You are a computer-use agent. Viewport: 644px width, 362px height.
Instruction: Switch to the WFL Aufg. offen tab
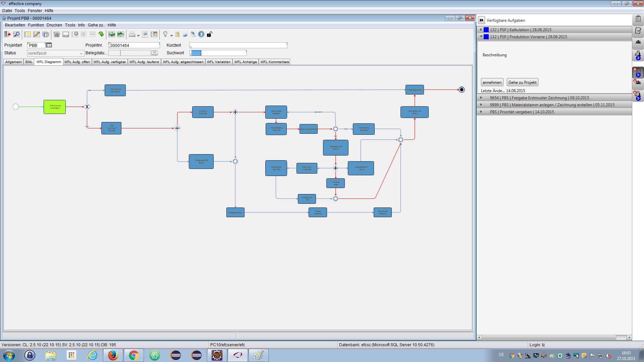pos(77,62)
